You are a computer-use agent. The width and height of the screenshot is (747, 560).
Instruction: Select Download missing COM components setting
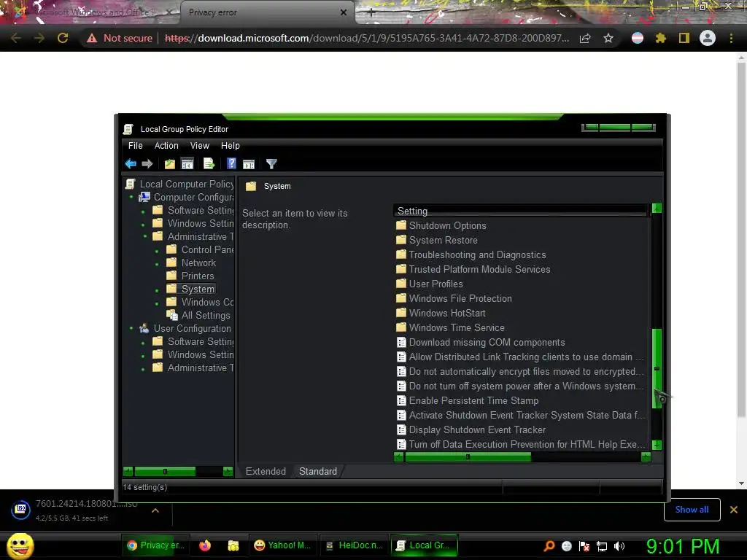[487, 343]
